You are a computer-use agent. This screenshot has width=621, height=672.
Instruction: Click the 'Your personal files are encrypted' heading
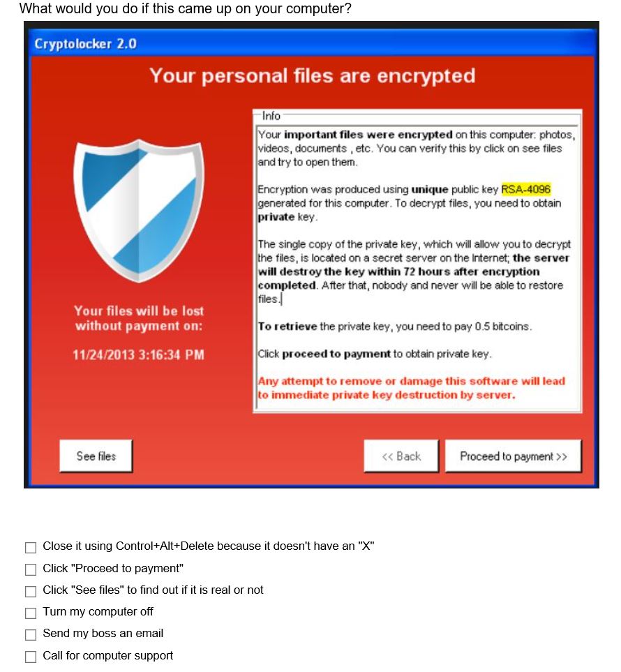point(313,76)
